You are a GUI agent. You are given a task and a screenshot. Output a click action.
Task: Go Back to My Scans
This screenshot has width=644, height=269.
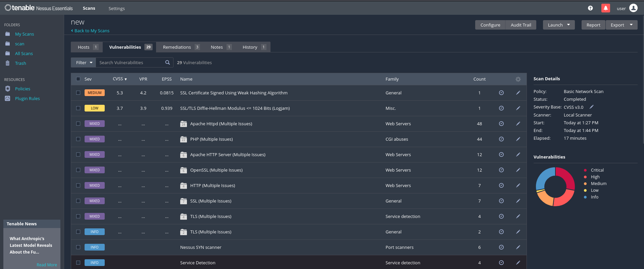(x=90, y=31)
